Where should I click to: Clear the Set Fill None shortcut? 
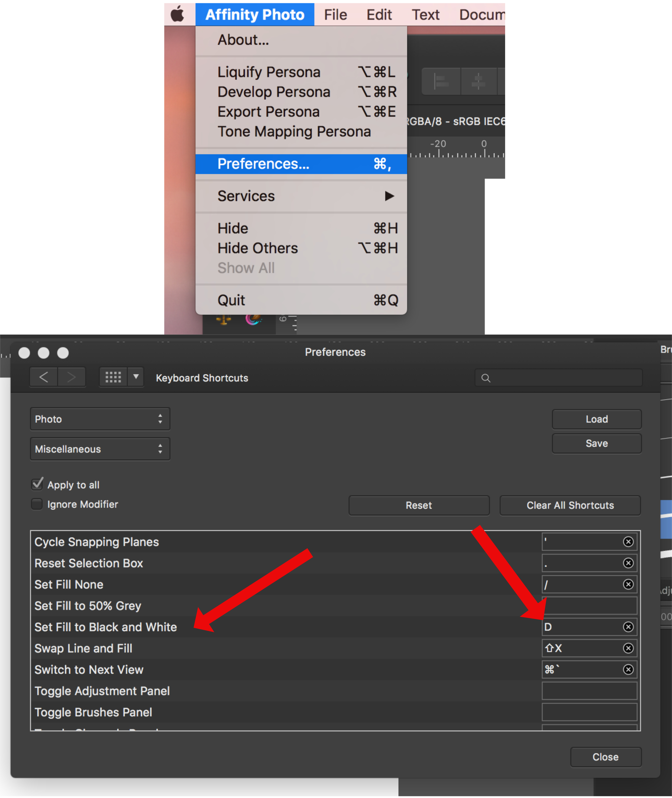point(628,584)
